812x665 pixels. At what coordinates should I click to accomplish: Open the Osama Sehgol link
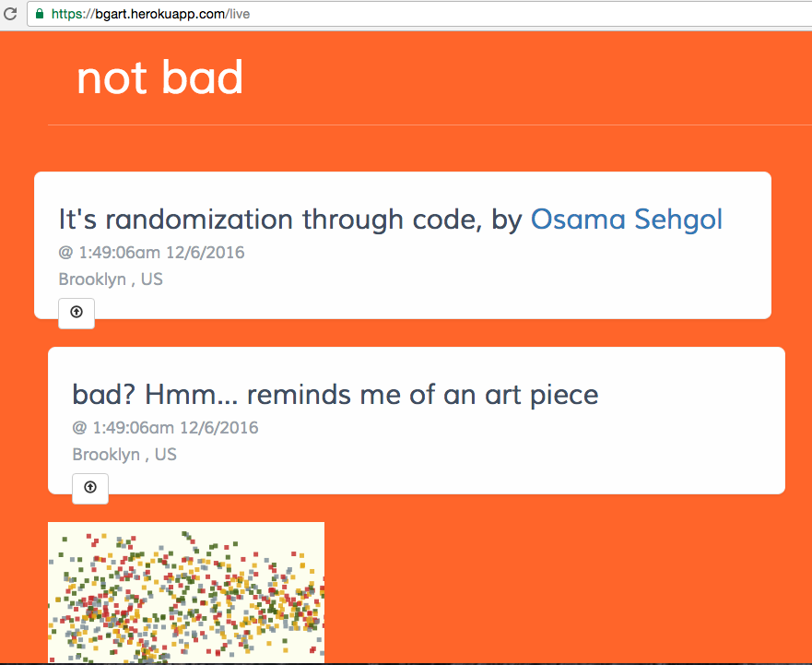tap(627, 220)
